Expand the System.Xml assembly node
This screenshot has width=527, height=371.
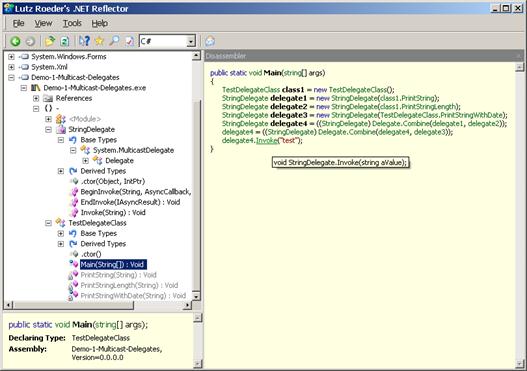tap(11, 67)
